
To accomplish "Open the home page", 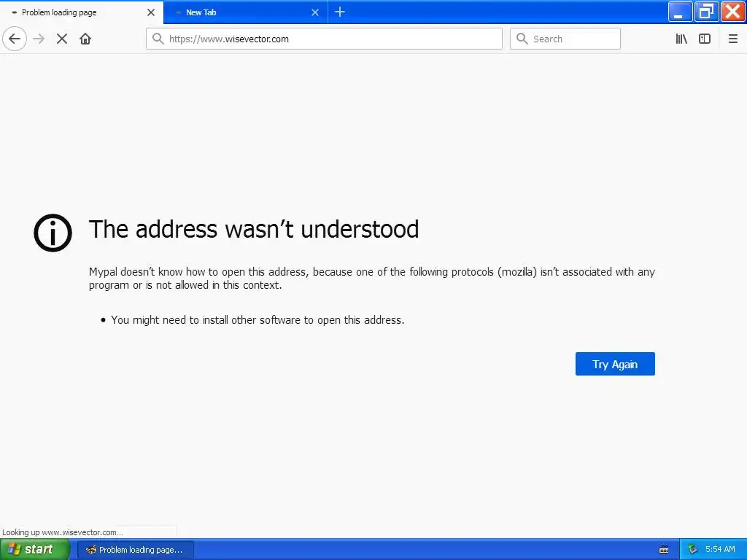I will (85, 39).
